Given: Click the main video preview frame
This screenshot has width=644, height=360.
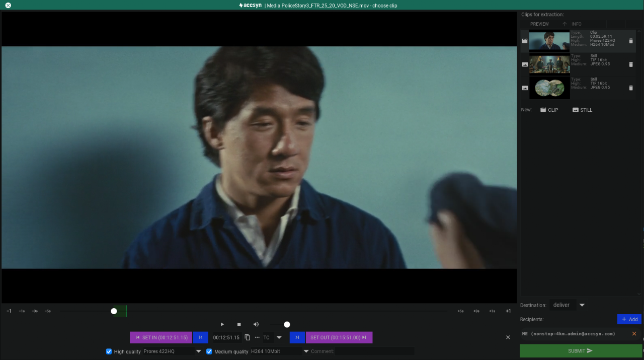Looking at the screenshot, I should [x=259, y=157].
